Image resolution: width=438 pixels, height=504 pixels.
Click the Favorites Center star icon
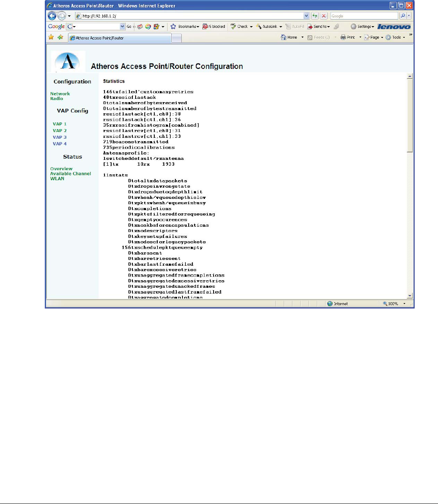click(x=51, y=37)
